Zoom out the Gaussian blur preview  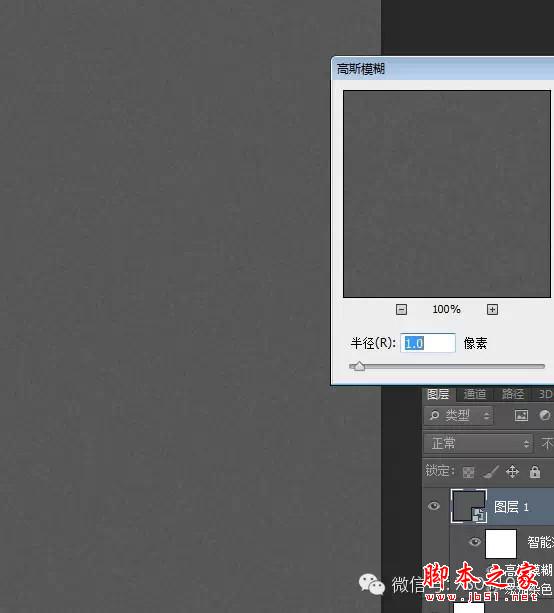point(401,310)
